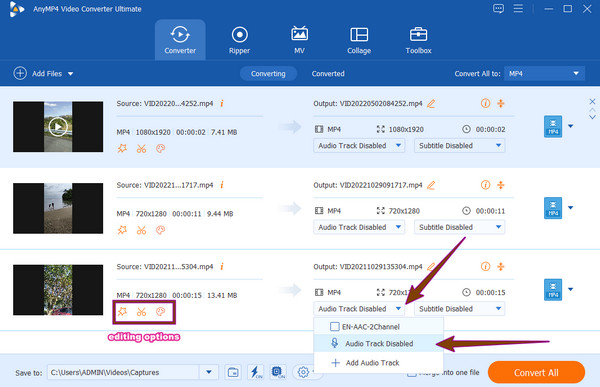Open the Toolbox tab
The height and width of the screenshot is (387, 600).
pyautogui.click(x=418, y=40)
